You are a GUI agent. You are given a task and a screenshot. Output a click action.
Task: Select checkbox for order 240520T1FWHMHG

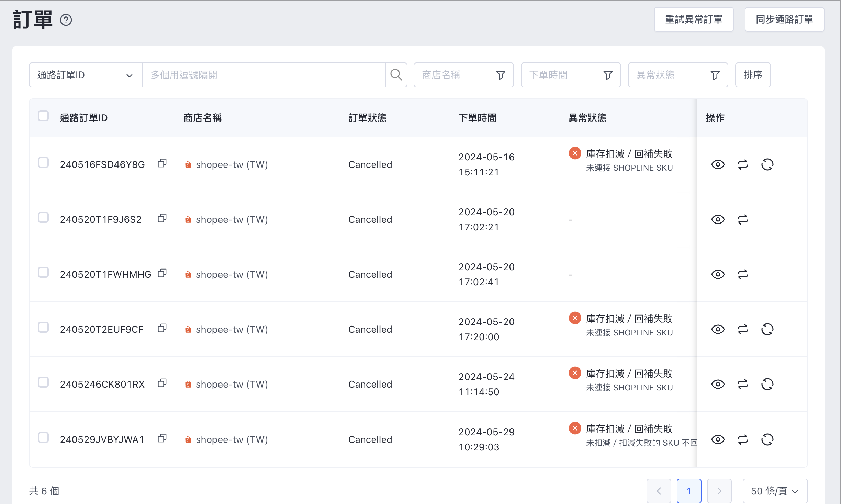point(43,272)
